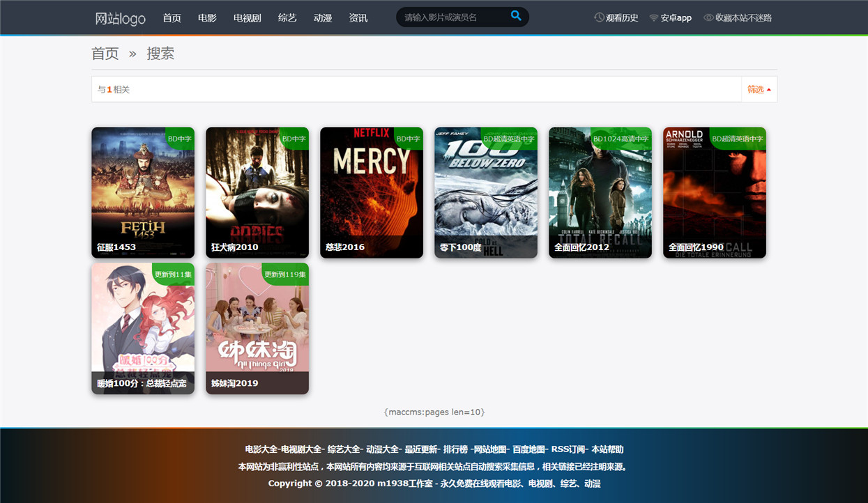Screen dimensions: 868x503
Task: Click the 网站logo site logo
Action: point(121,18)
